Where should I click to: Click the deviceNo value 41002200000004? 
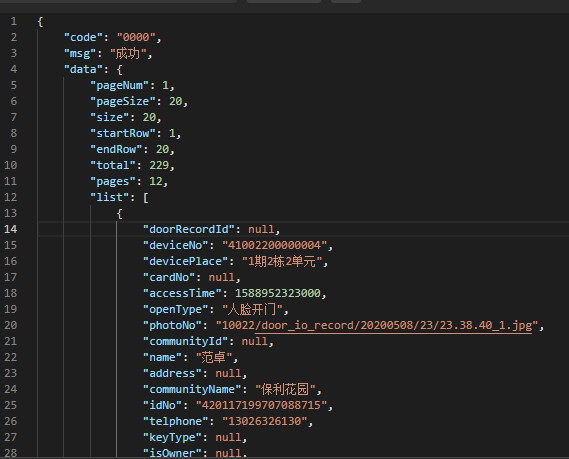275,245
